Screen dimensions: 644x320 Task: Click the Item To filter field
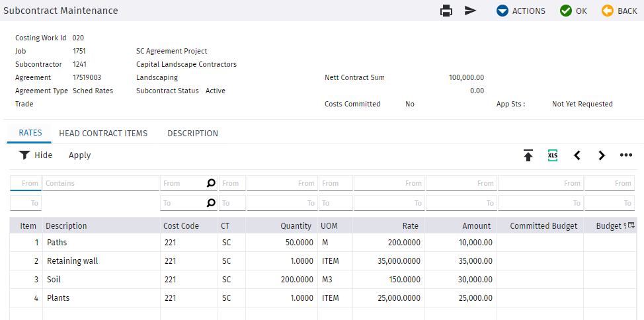pyautogui.click(x=26, y=203)
